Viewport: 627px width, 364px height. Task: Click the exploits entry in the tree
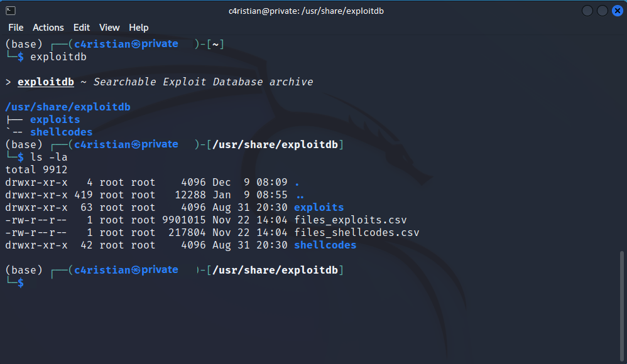pos(55,120)
